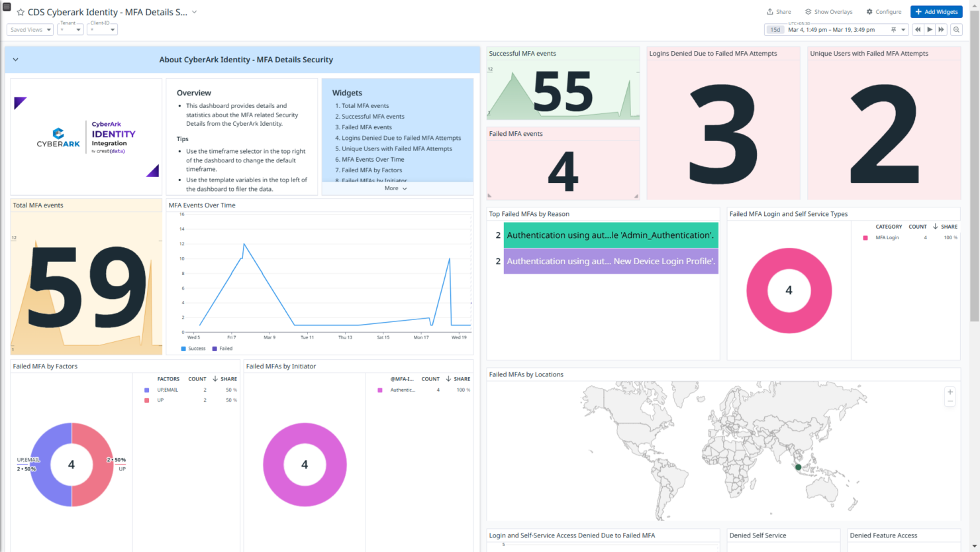
Task: Click the Failed MFAs by Locations title
Action: [x=526, y=374]
